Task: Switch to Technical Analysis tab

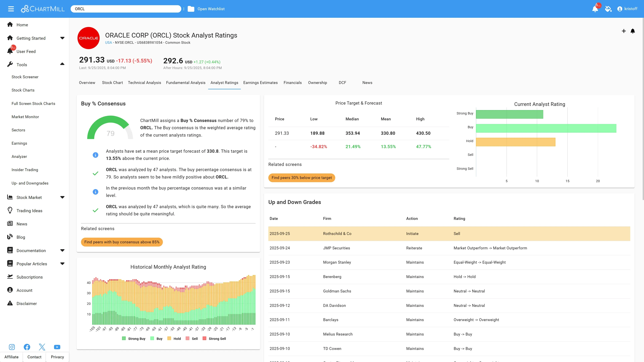Action: (x=145, y=83)
